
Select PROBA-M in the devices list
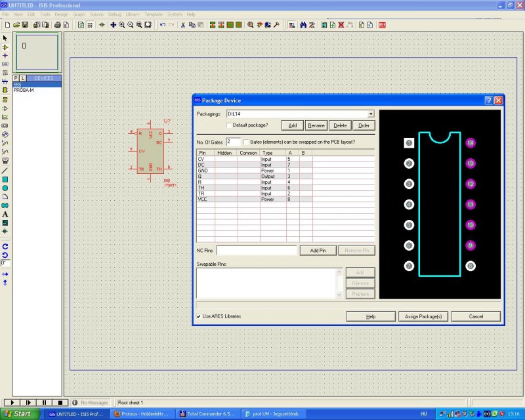point(37,90)
